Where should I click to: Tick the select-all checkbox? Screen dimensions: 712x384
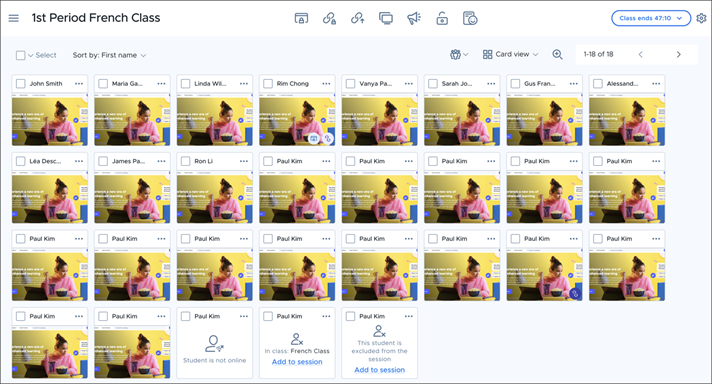(x=20, y=55)
